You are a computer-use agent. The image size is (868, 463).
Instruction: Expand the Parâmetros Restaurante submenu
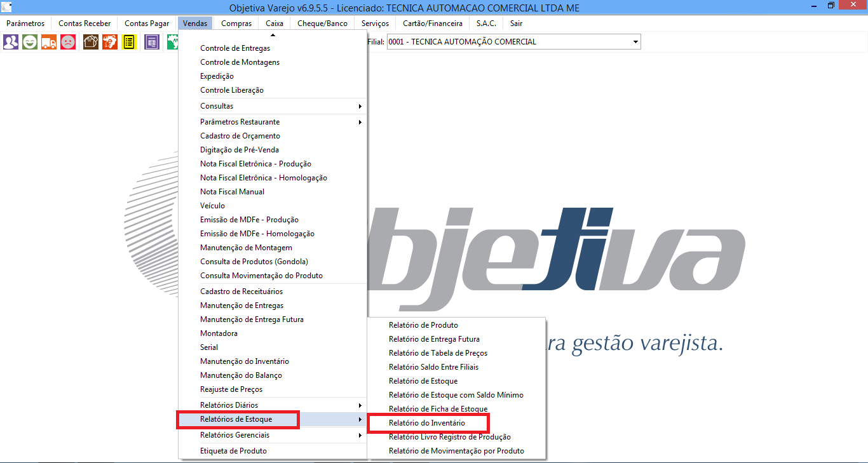273,122
